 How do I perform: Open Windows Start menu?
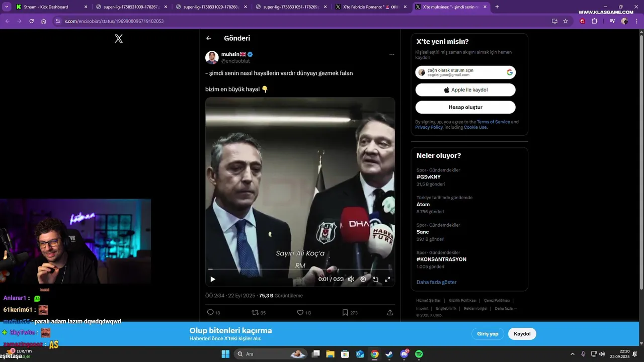[225, 354]
